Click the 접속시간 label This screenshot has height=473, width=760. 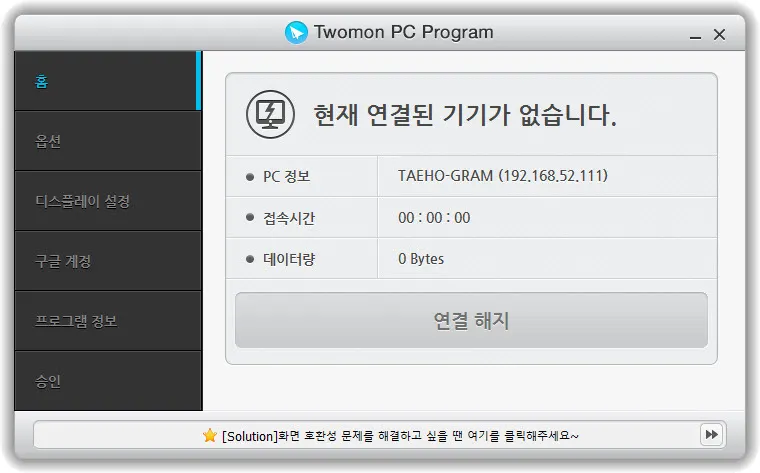pos(289,218)
